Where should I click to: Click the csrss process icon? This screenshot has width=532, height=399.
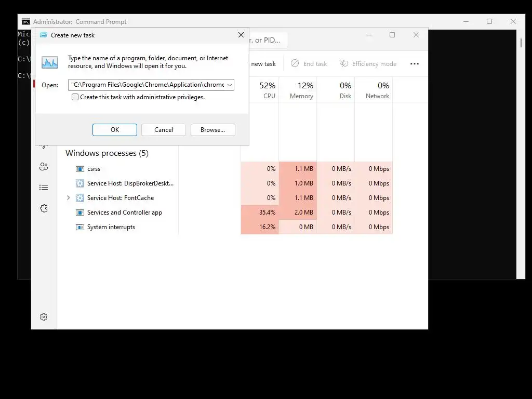pyautogui.click(x=79, y=169)
